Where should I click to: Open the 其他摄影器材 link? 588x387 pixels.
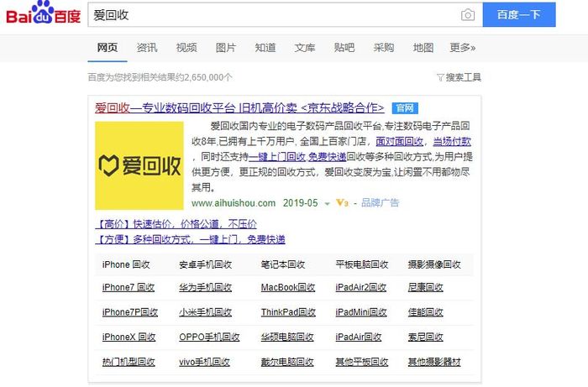pyautogui.click(x=434, y=362)
